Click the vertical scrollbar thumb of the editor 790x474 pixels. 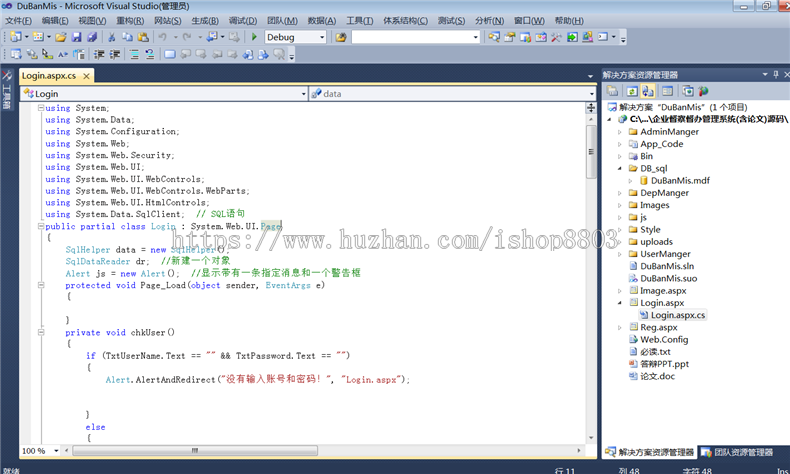point(591,152)
